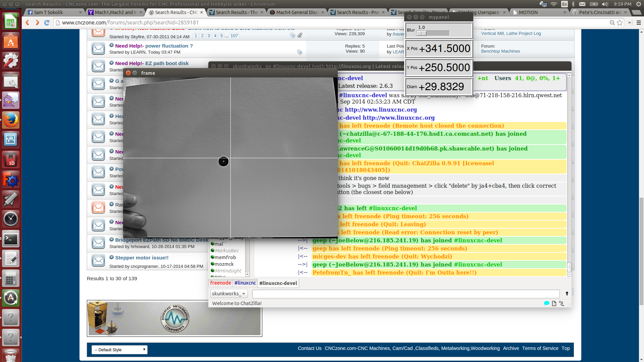Click tag icon in power fluctuation thread
Screen dimensions: 644x362
pyautogui.click(x=300, y=52)
